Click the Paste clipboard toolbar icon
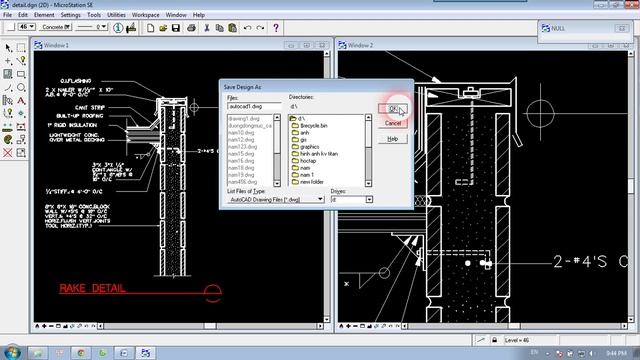 point(232,28)
